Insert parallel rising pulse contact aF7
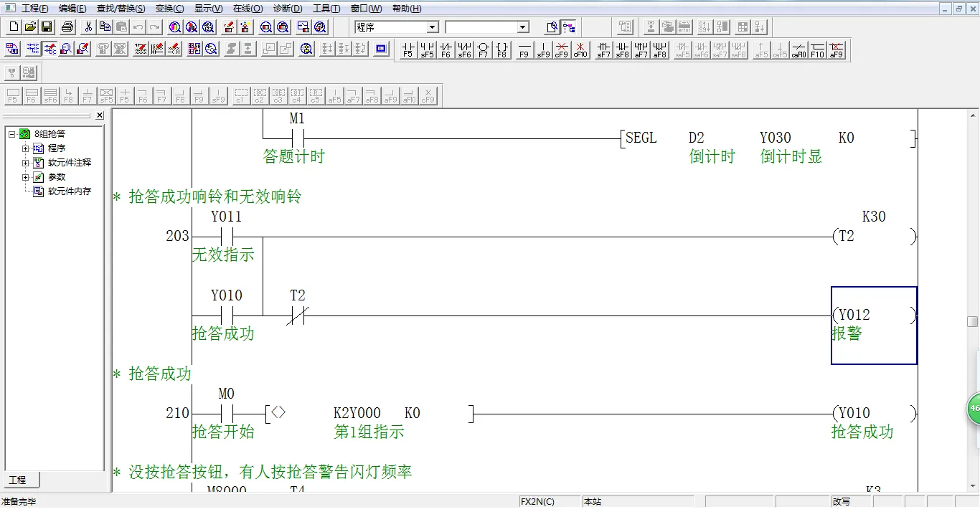Viewport: 980px width, 522px height. click(641, 49)
